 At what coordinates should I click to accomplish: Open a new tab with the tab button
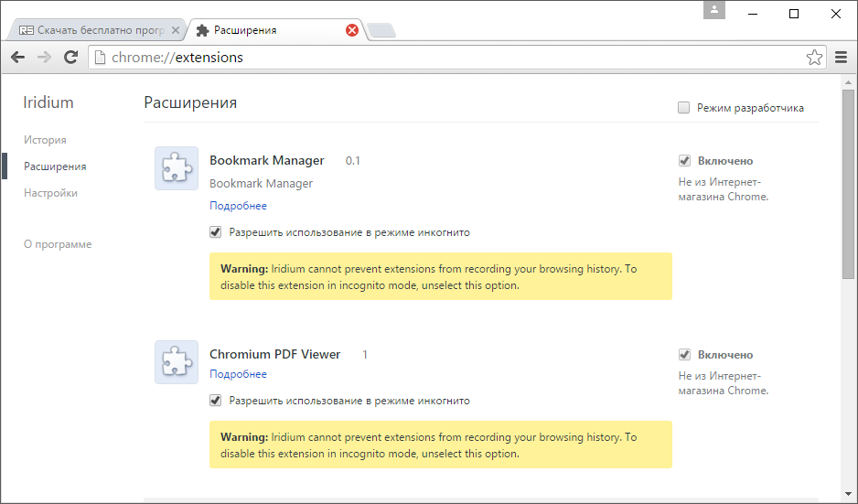381,31
